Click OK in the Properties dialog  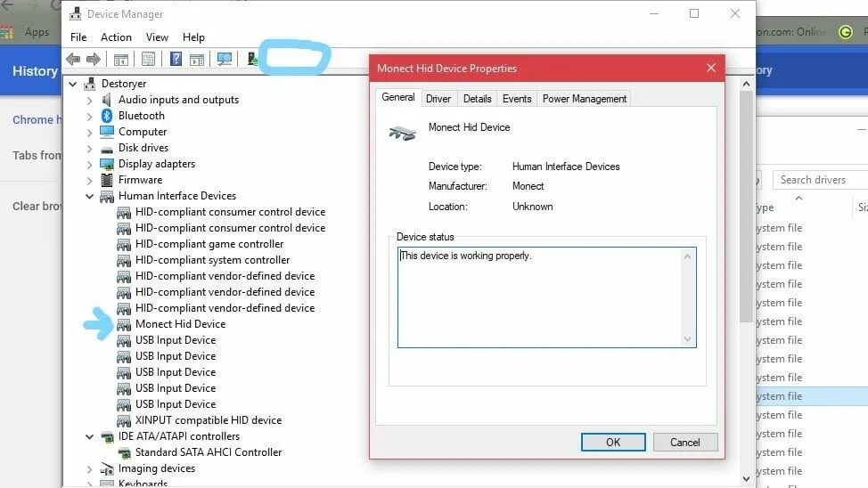click(x=613, y=442)
